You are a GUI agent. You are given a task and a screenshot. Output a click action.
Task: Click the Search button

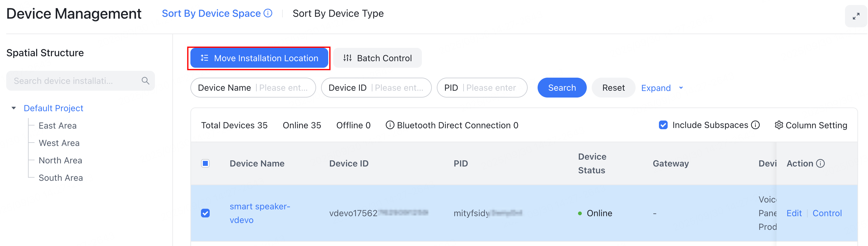coord(562,88)
